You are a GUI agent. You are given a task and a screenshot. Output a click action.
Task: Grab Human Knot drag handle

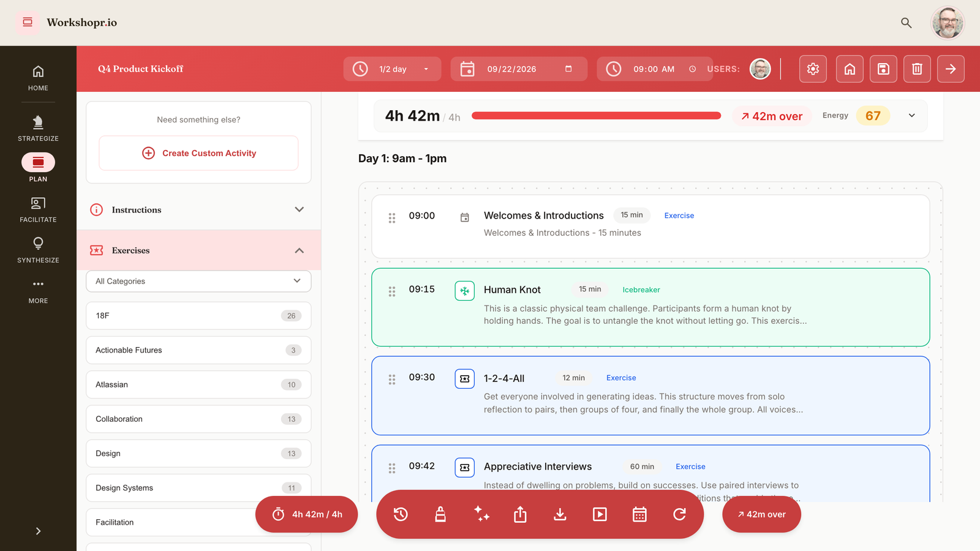(392, 291)
